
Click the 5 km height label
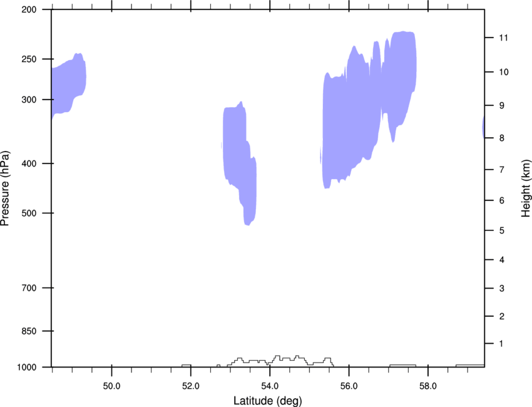coord(502,231)
